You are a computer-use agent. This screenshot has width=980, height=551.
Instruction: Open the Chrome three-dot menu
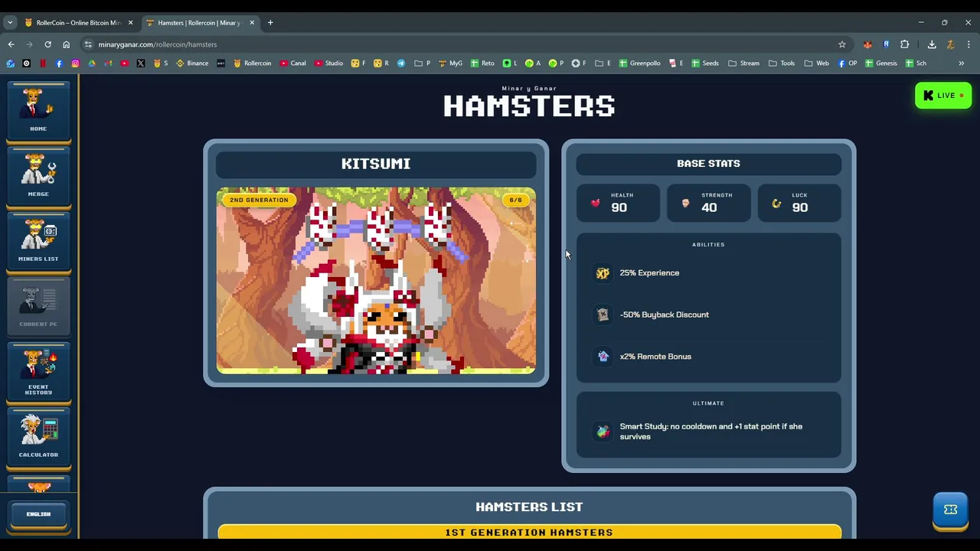[x=969, y=44]
